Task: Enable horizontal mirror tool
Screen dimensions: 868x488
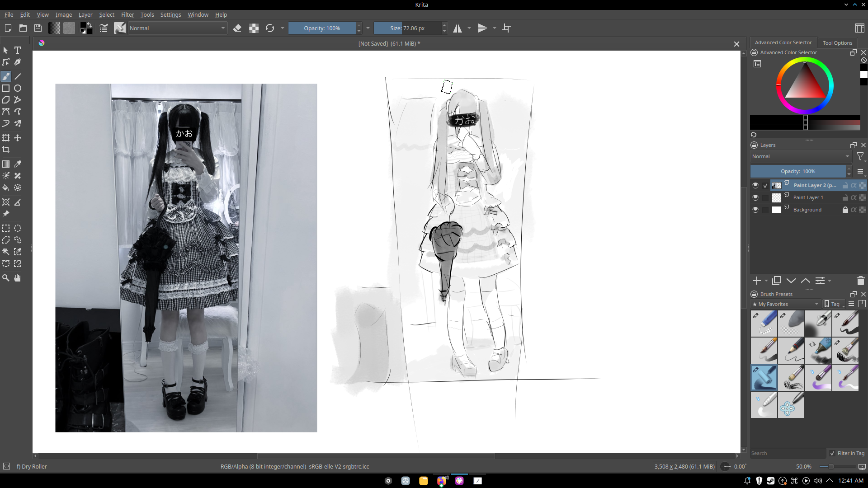Action: coord(458,28)
